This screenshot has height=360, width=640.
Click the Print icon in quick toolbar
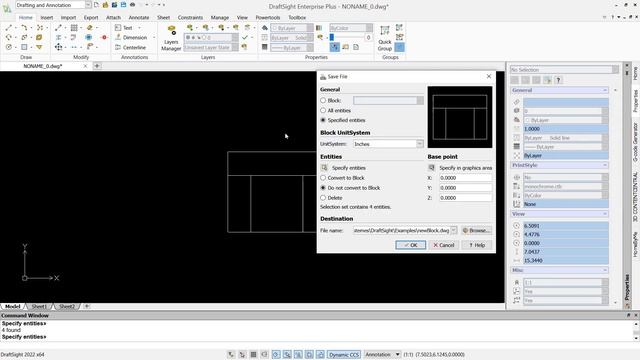(132, 5)
